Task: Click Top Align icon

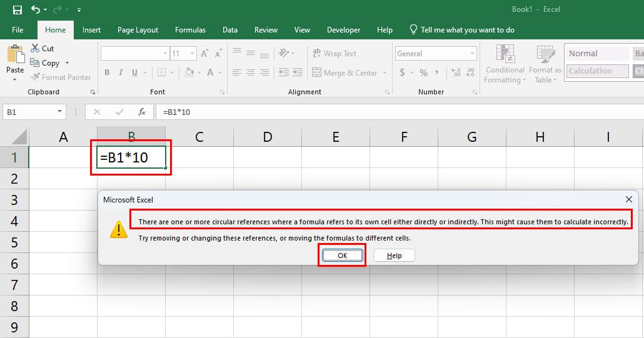Action: pyautogui.click(x=236, y=52)
